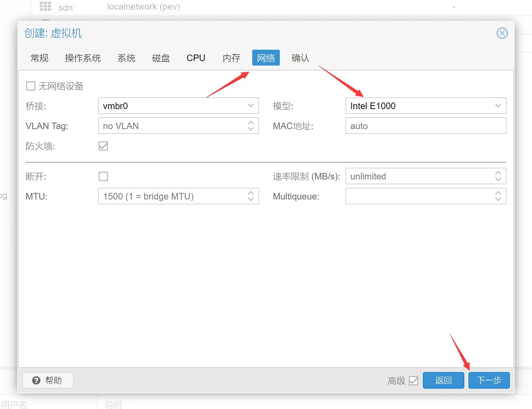Viewport: 532px width, 409px height.
Task: Enable the 无网络设备 checkbox
Action: point(31,86)
